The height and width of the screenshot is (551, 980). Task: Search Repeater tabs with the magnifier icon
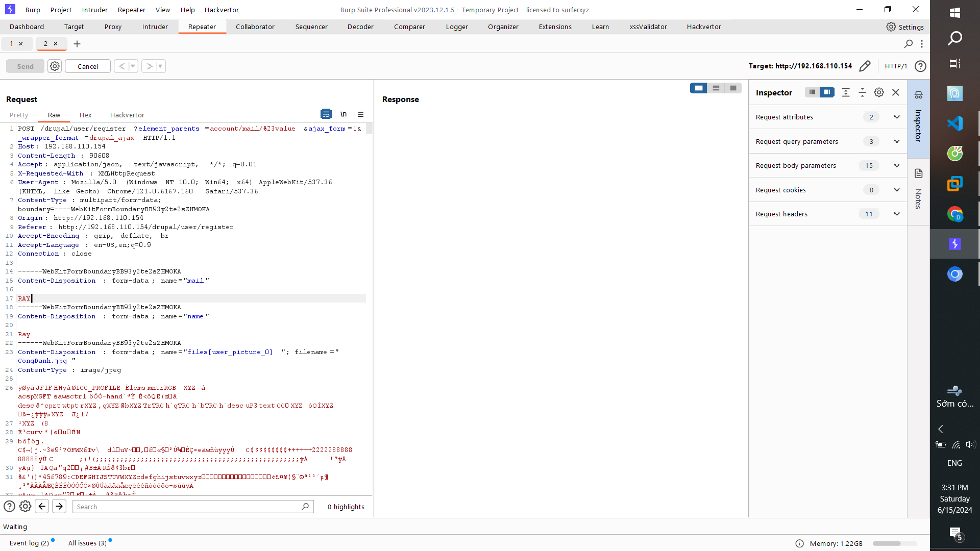[909, 44]
